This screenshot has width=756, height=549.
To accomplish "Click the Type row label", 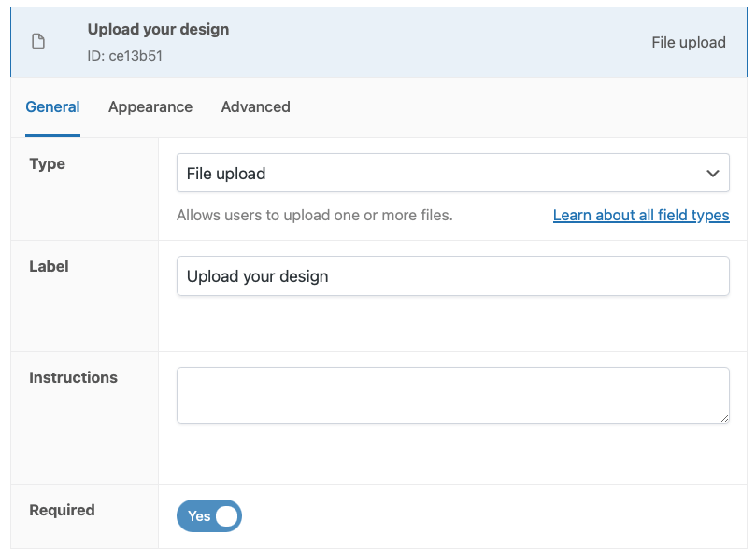I will (x=48, y=164).
